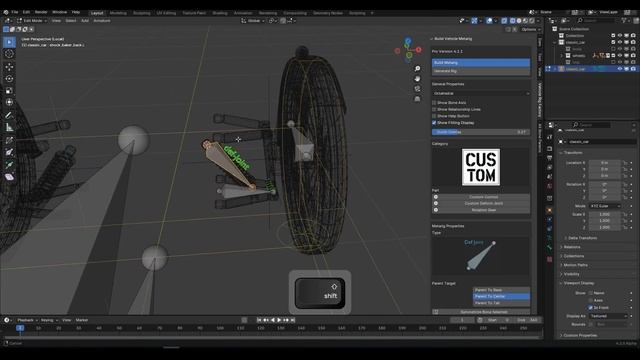The image size is (640, 360).
Task: Click the Blender logo menu icon
Action: point(6,12)
